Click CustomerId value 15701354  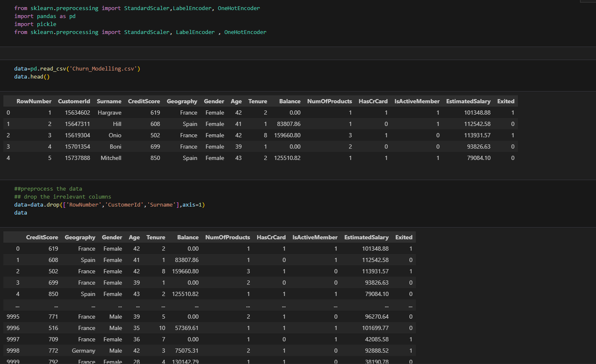77,147
